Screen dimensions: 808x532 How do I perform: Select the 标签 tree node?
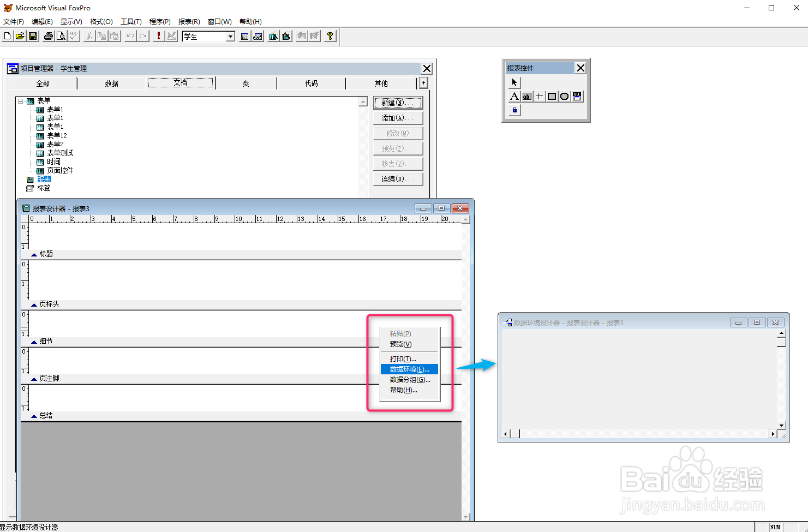(x=44, y=188)
